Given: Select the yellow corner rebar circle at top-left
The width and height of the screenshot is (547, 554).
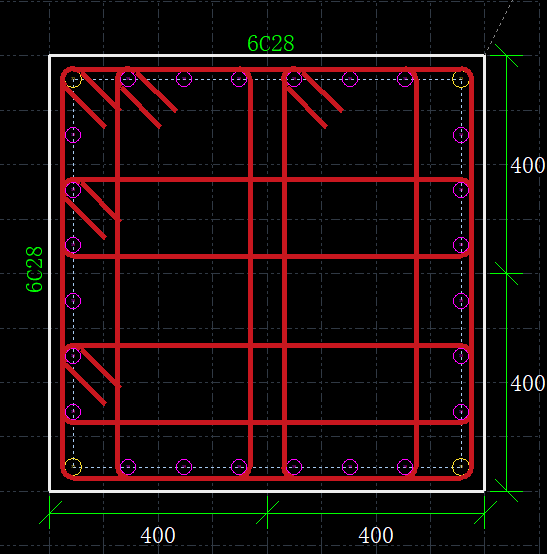Looking at the screenshot, I should (x=73, y=79).
